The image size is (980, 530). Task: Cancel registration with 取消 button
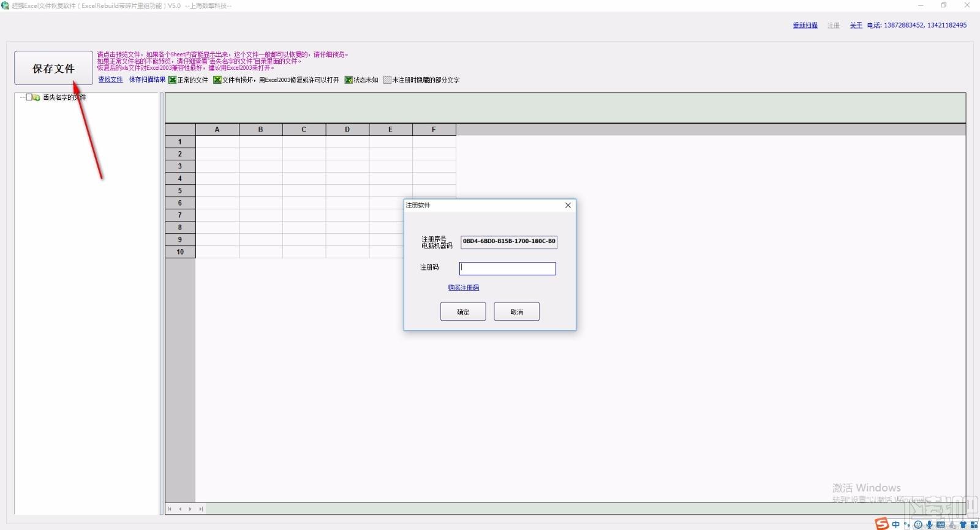pos(517,312)
